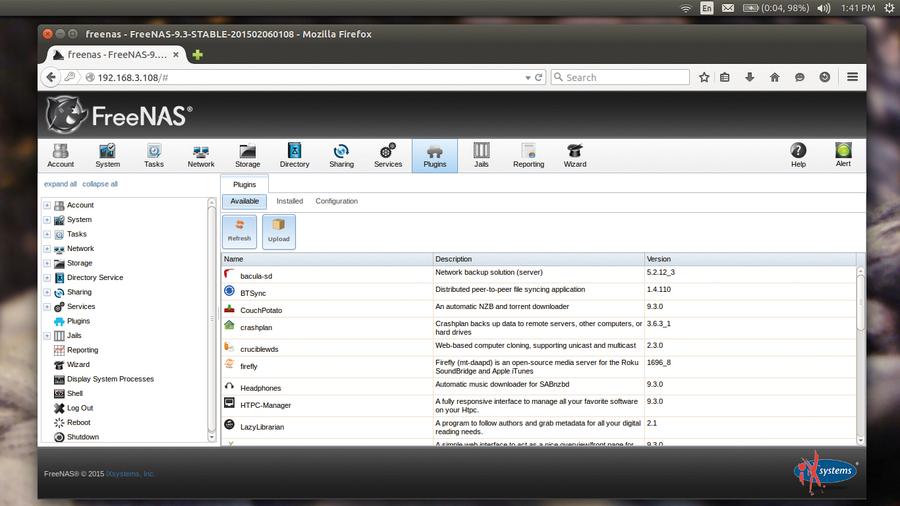Image resolution: width=900 pixels, height=506 pixels.
Task: Open the Plugins toolbar section
Action: tap(435, 155)
